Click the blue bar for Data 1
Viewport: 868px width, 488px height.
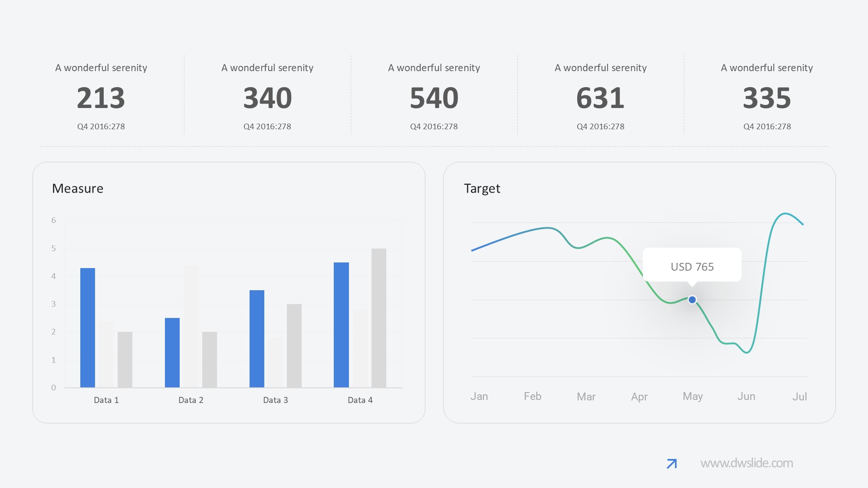click(x=88, y=328)
